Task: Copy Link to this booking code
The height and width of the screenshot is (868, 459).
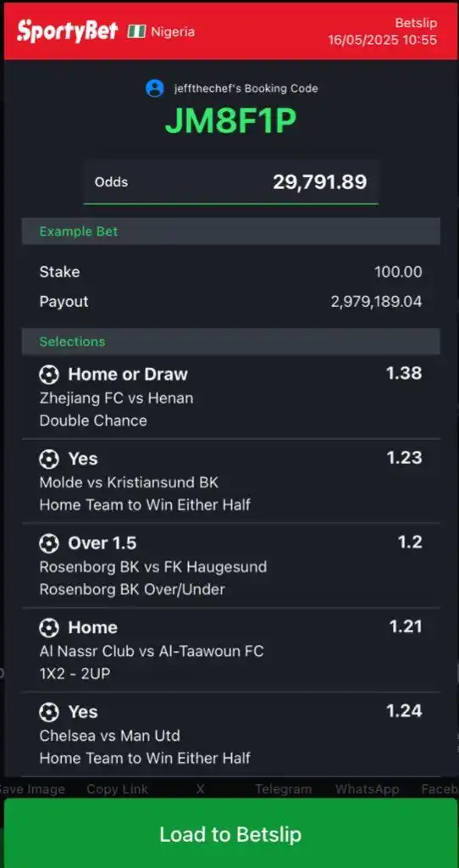Action: 117,789
